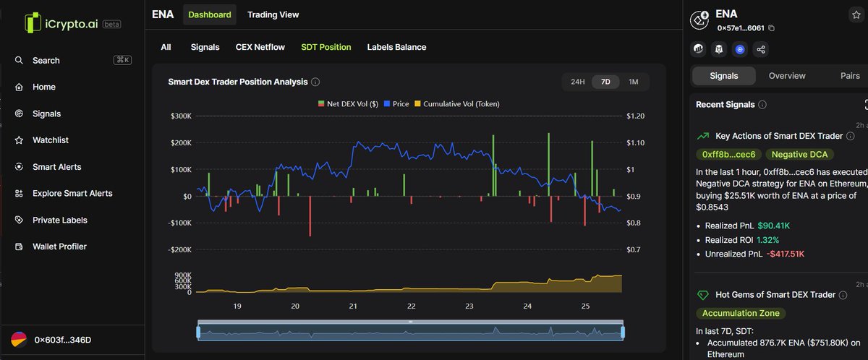Select the 24H time range
The width and height of the screenshot is (868, 360).
tap(577, 82)
